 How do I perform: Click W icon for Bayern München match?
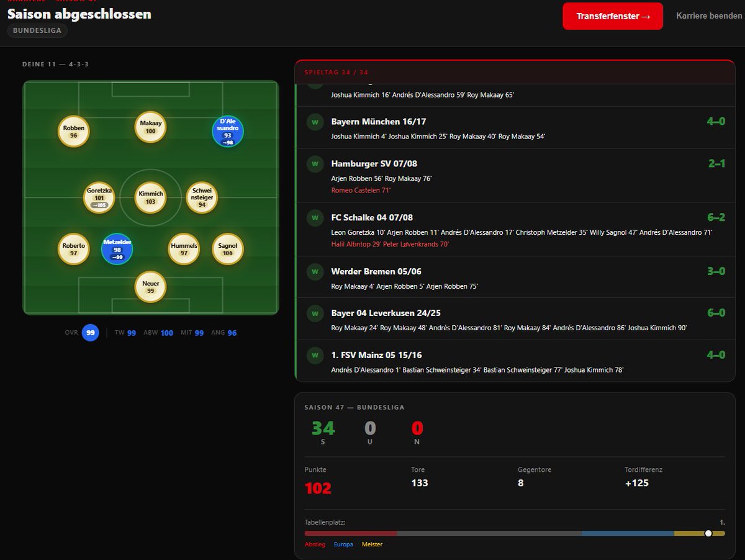point(315,122)
